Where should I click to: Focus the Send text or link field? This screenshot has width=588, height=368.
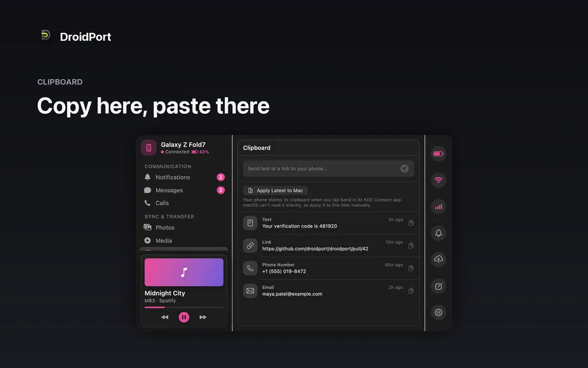(x=329, y=168)
